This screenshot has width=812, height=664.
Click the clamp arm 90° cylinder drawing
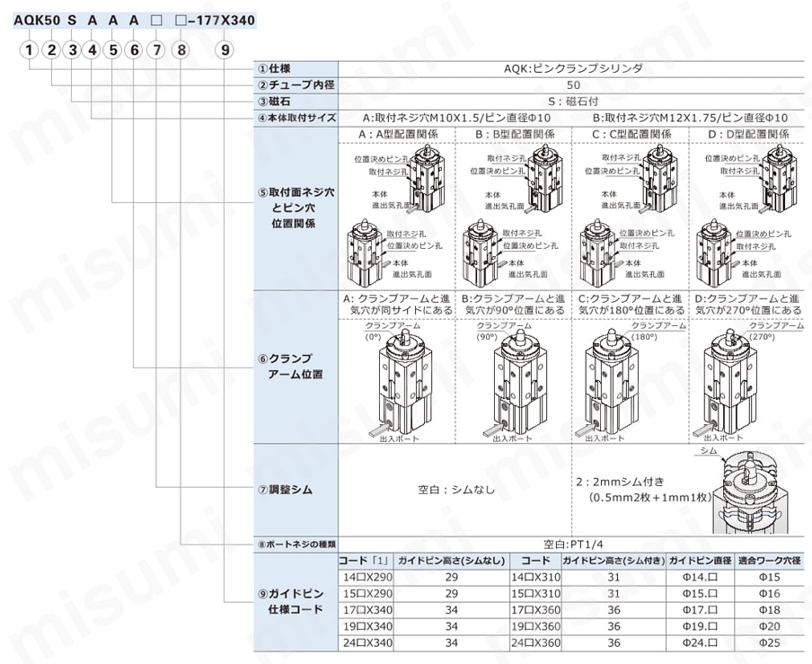(519, 382)
